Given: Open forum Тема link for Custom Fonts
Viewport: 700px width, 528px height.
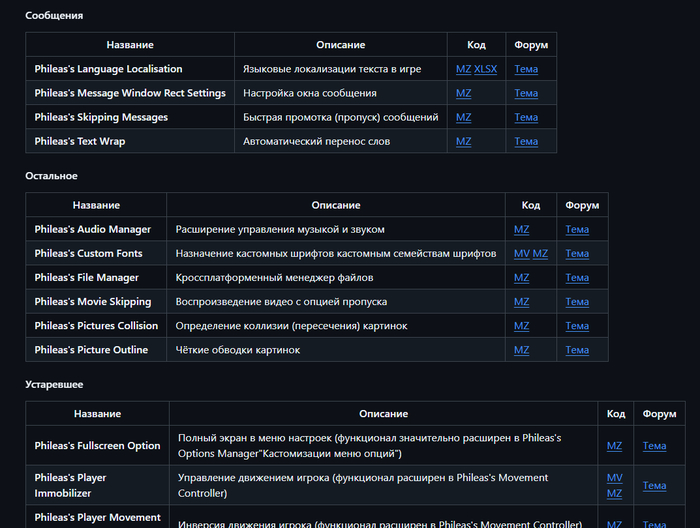Looking at the screenshot, I should click(x=577, y=253).
